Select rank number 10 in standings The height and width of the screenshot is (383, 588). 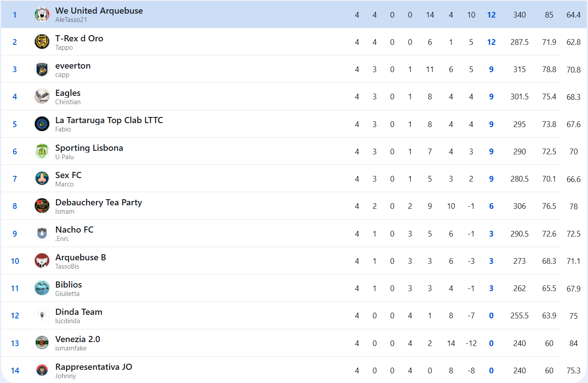[15, 261]
